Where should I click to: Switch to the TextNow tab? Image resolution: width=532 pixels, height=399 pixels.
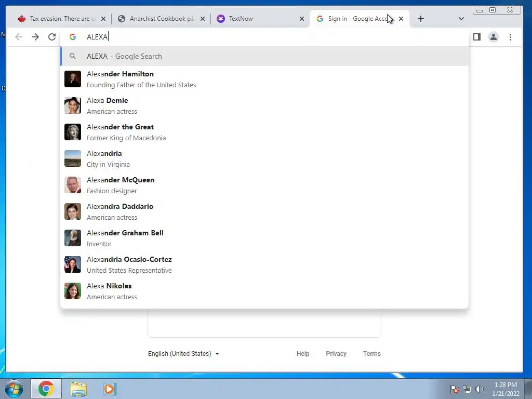260,19
